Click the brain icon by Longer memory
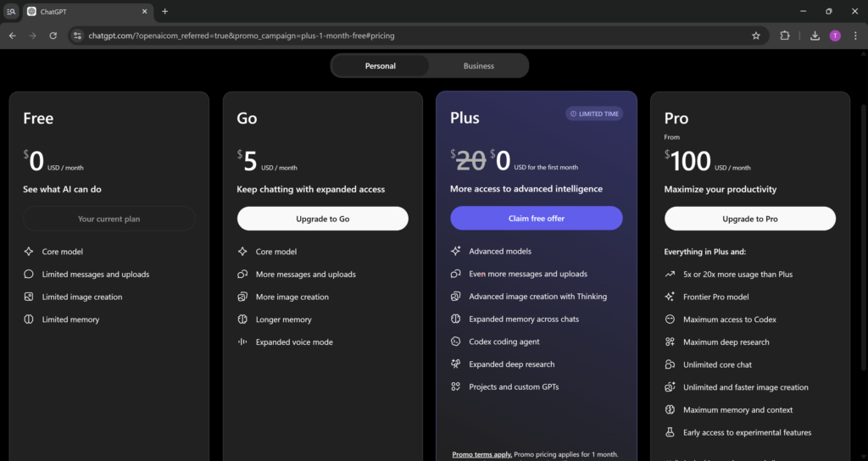 pos(242,319)
